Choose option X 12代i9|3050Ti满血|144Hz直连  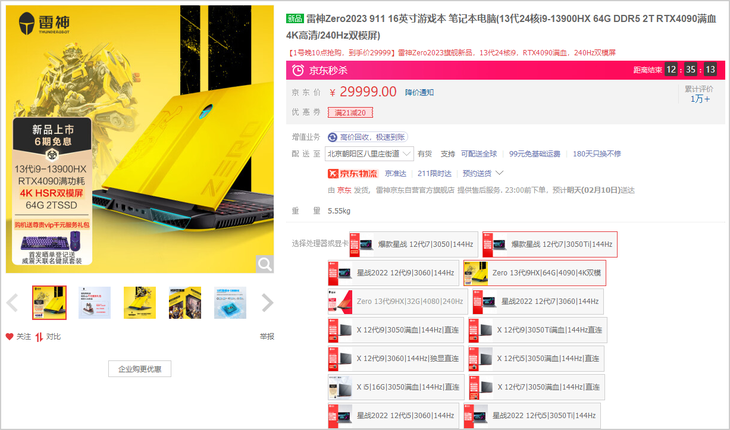pos(538,330)
